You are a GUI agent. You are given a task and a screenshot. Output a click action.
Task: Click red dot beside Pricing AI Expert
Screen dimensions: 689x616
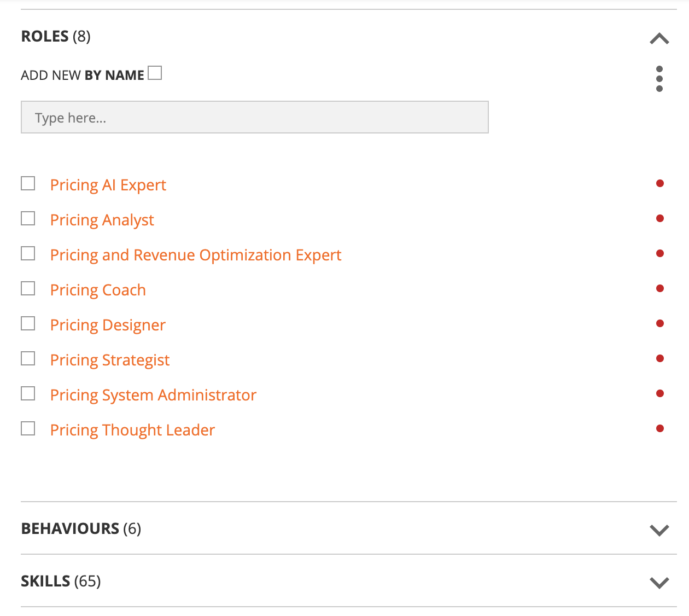tap(660, 183)
